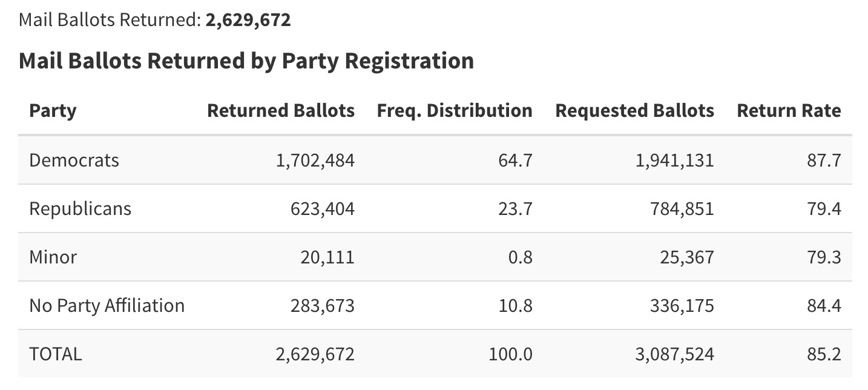Viewport: 868px width, 390px height.
Task: Select the Republicans row label
Action: click(x=80, y=208)
